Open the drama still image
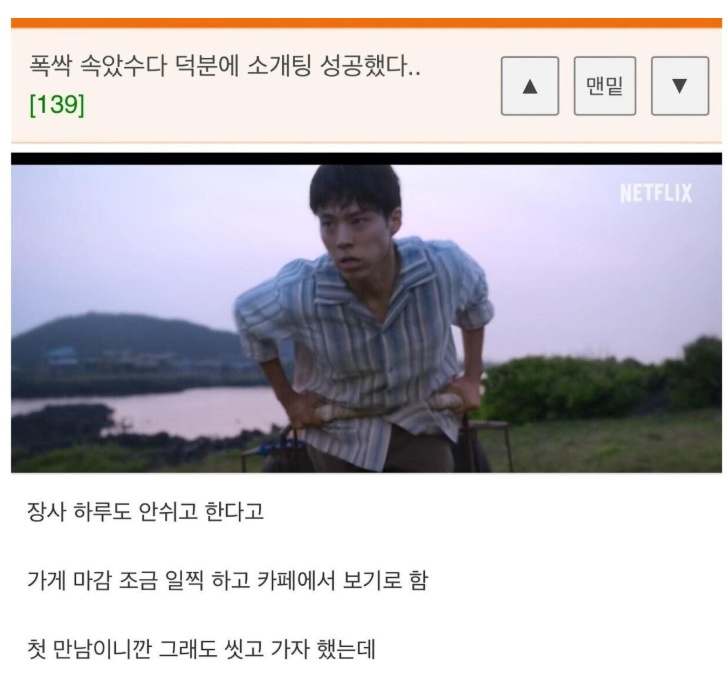 click(366, 319)
